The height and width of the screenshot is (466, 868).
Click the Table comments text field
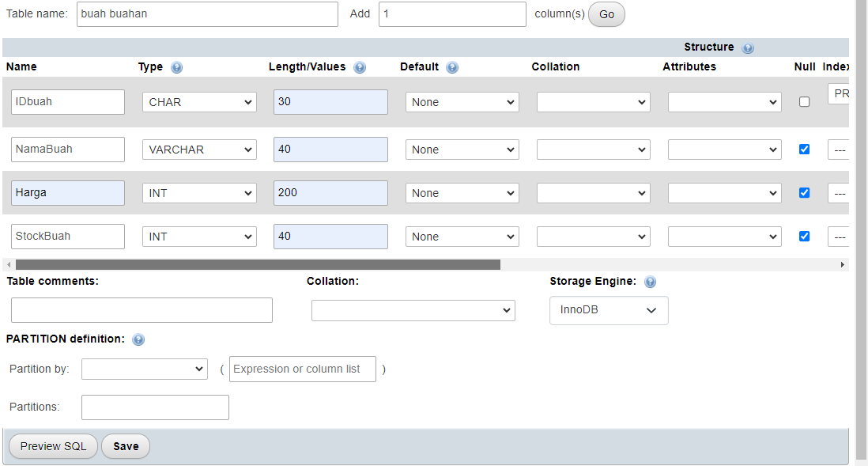tap(142, 310)
